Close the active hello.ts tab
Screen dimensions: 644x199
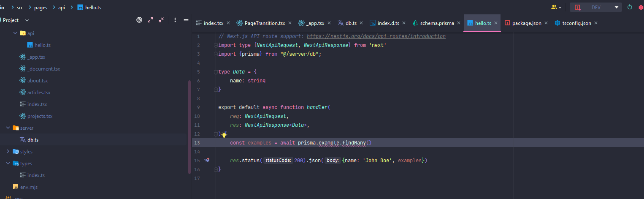point(496,23)
